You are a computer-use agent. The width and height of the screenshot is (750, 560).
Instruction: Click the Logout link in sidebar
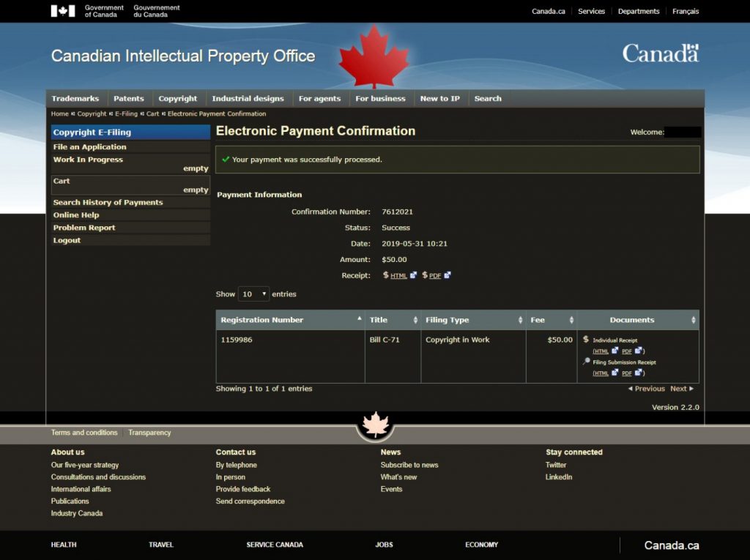pyautogui.click(x=67, y=241)
